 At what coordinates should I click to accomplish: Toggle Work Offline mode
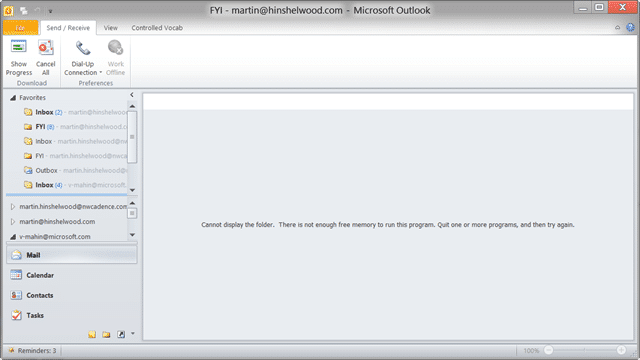pos(116,58)
